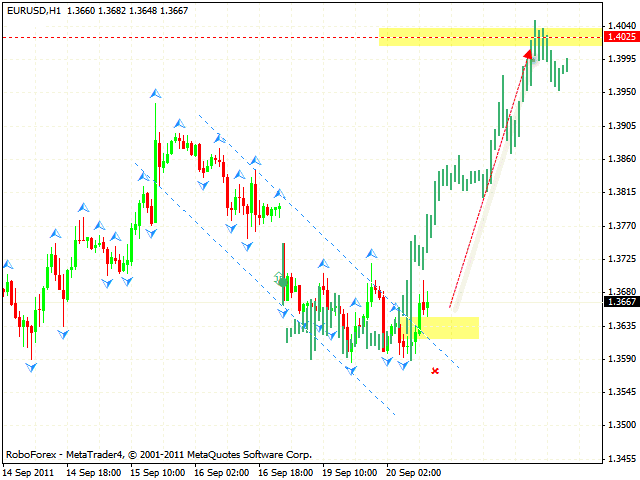Image resolution: width=640 pixels, height=480 pixels.
Task: Click the red 1.4025 level price tag
Action: [x=620, y=37]
